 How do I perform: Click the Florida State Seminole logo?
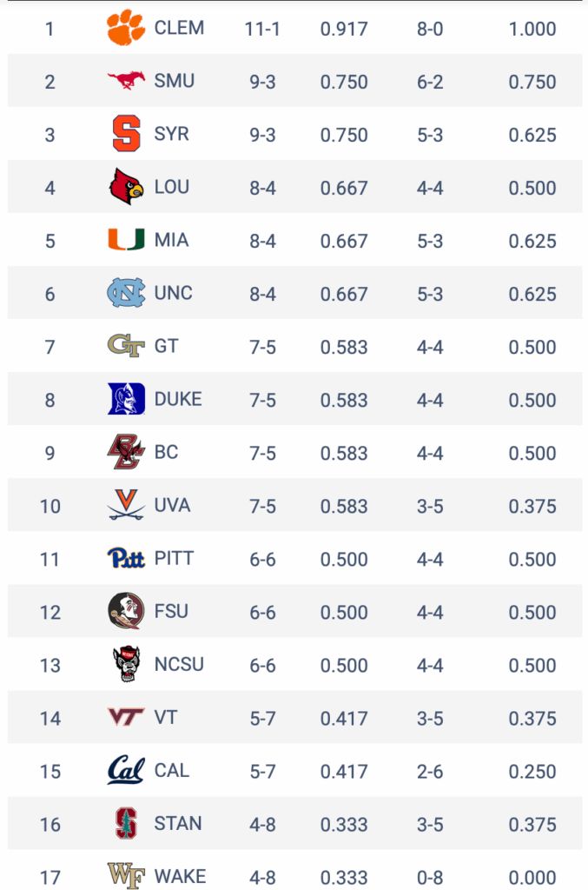point(126,611)
